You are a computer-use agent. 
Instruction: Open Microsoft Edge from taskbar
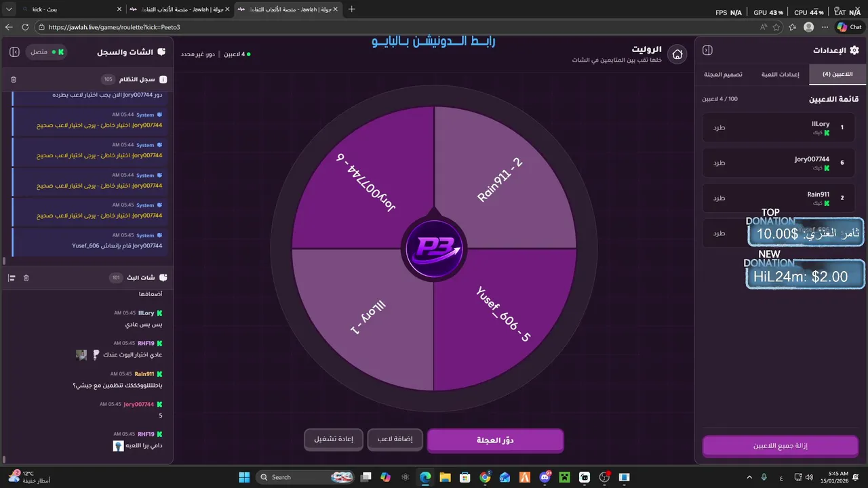point(425,477)
